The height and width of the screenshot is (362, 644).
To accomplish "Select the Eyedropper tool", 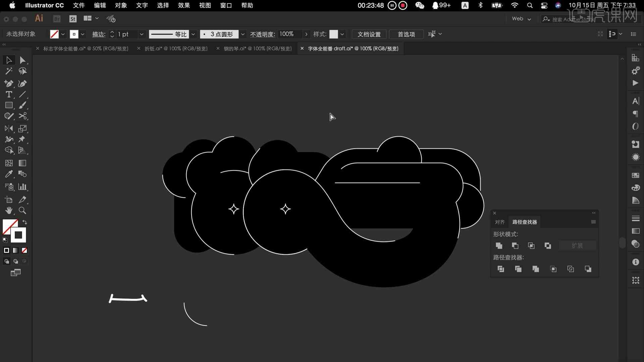I will pyautogui.click(x=8, y=174).
